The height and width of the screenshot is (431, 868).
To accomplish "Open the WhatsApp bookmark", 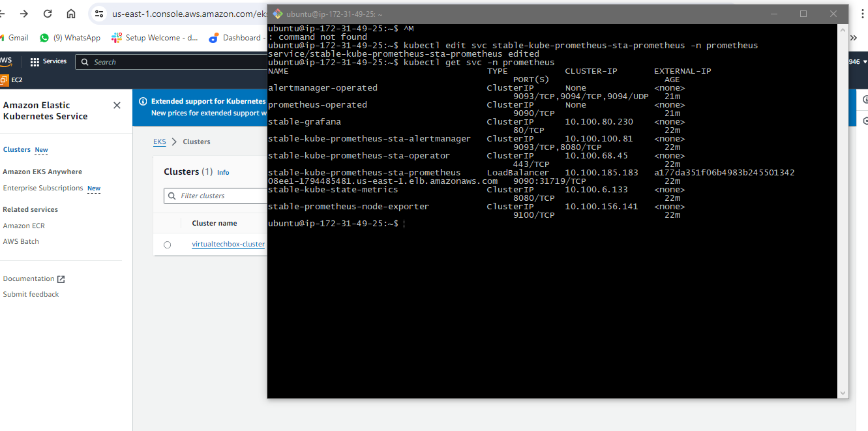I will [x=70, y=38].
